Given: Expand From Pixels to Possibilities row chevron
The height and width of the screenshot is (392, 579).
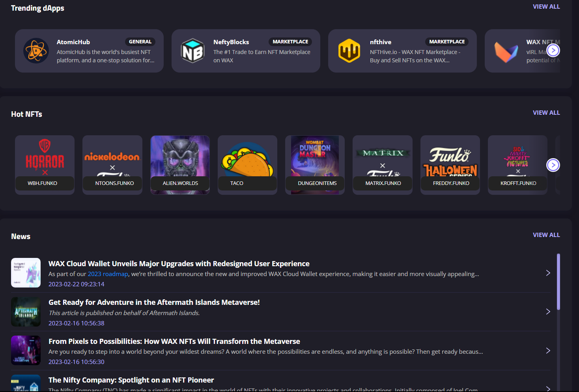Looking at the screenshot, I should 548,351.
